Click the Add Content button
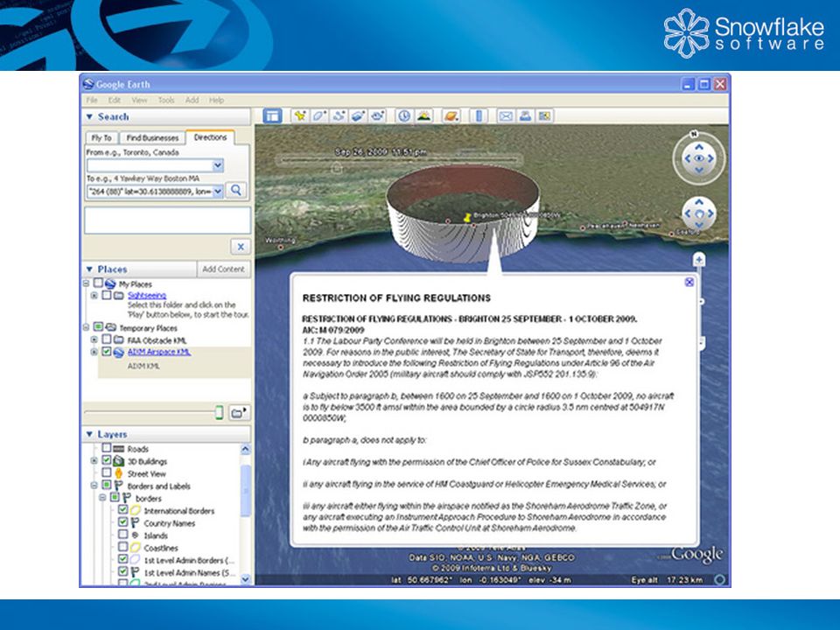The width and height of the screenshot is (840, 630). pyautogui.click(x=223, y=269)
